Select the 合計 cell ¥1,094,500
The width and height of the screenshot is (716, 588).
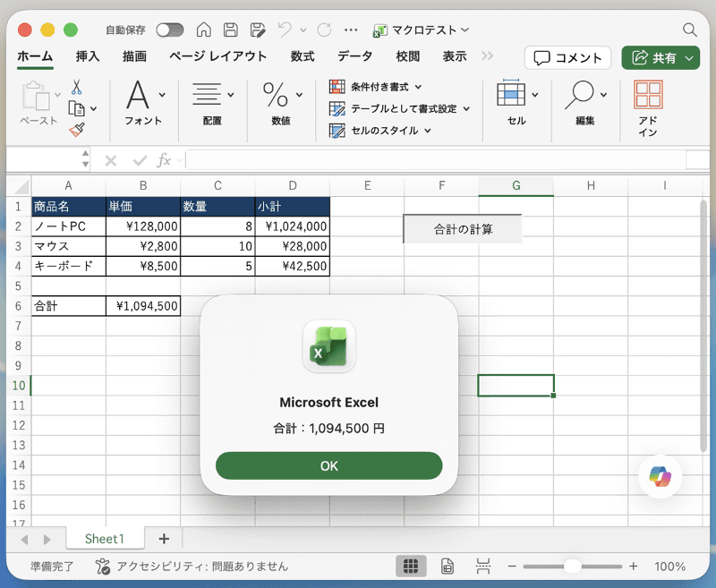pos(143,306)
